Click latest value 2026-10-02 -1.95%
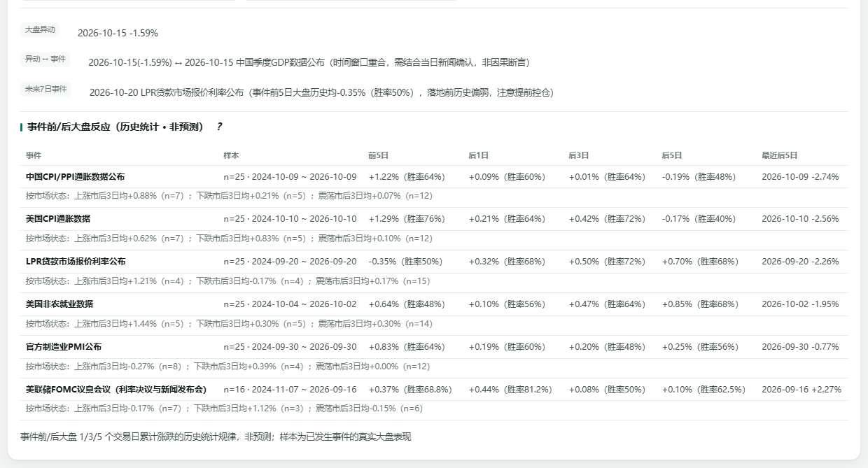Viewport: 868px width, 468px height. pos(800,304)
